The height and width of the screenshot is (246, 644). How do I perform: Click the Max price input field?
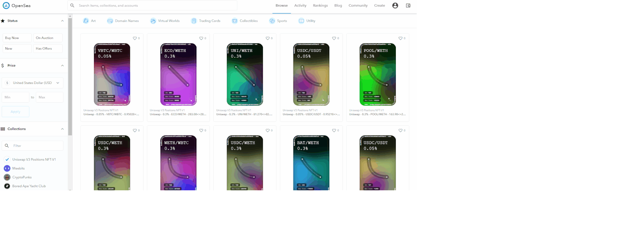[49, 97]
